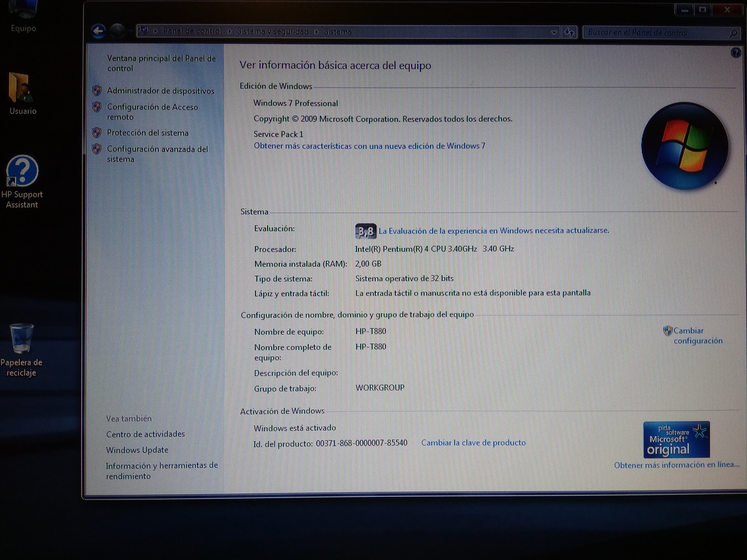Click the WORKGROUP value
Screen dimensions: 747x560
pos(380,388)
